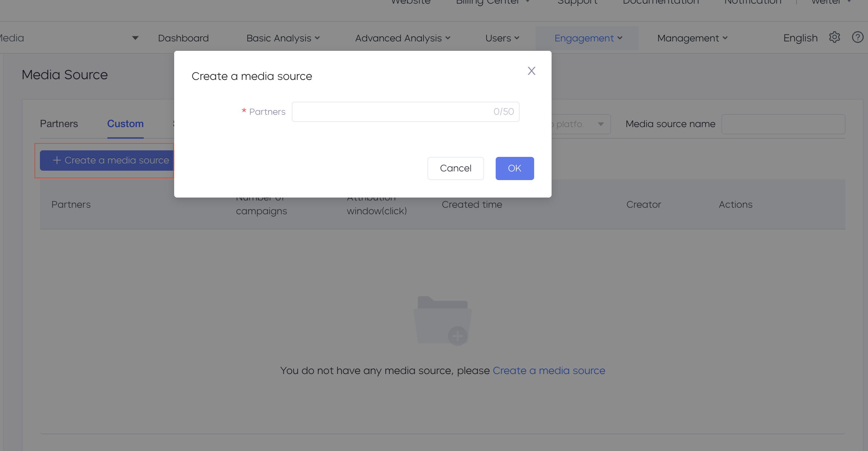Viewport: 868px width, 451px height.
Task: Click the Media Source page title
Action: point(65,75)
